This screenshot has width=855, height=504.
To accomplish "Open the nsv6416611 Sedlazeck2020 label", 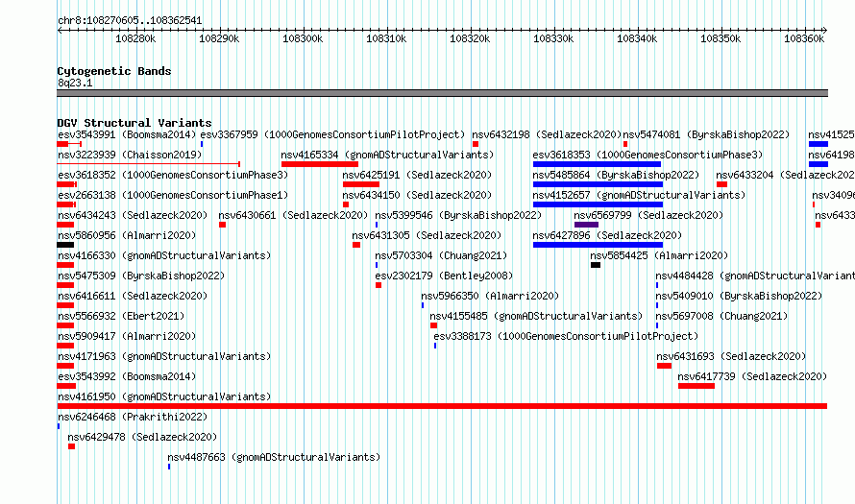I will [x=133, y=296].
